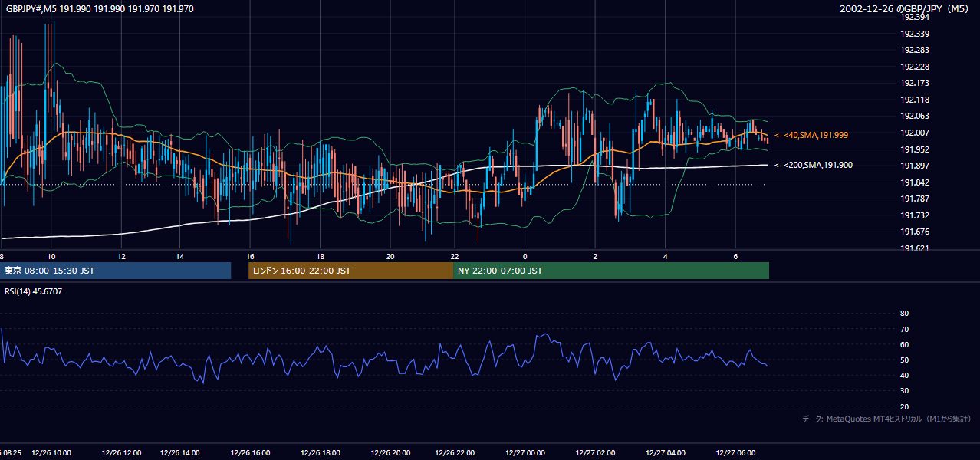Click price axis value 192.228

915,67
